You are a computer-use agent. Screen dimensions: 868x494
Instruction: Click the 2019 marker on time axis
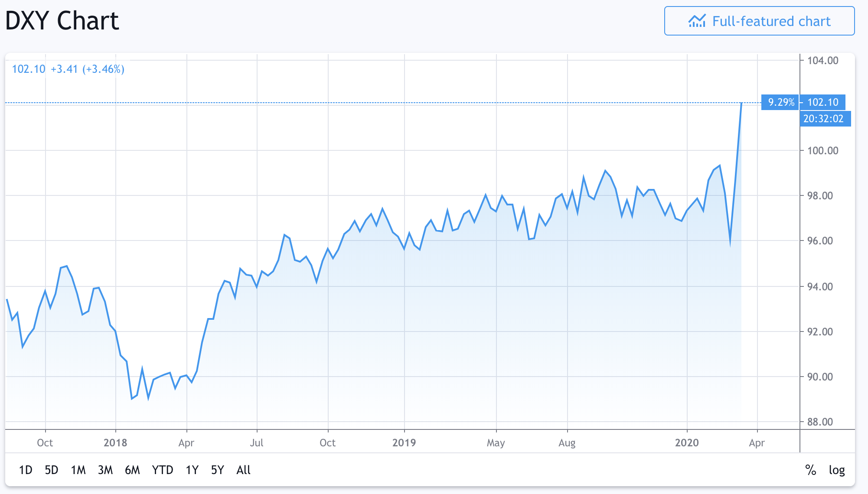click(x=404, y=442)
